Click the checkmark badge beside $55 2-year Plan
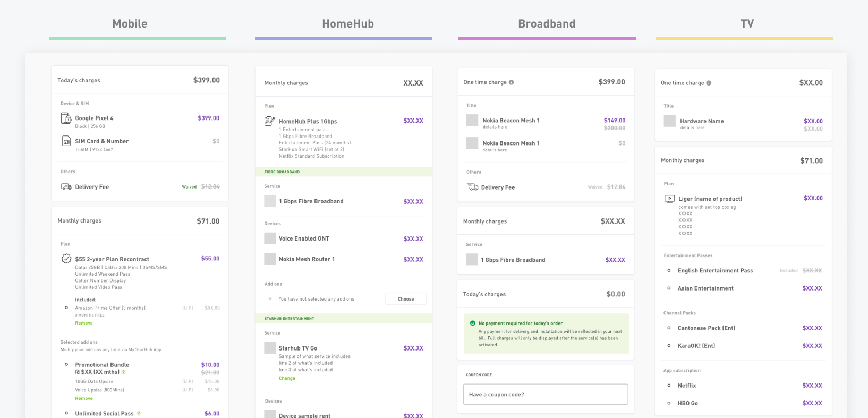The height and width of the screenshot is (418, 868). pyautogui.click(x=66, y=259)
